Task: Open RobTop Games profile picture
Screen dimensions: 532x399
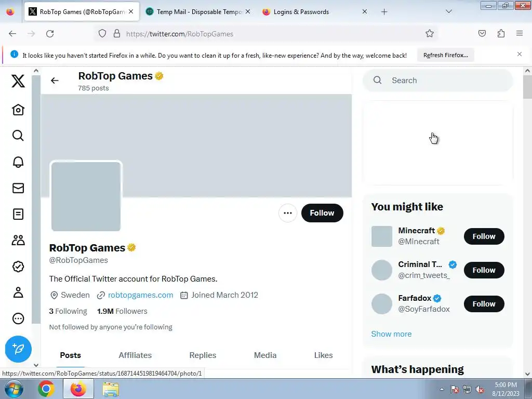Action: pyautogui.click(x=86, y=196)
